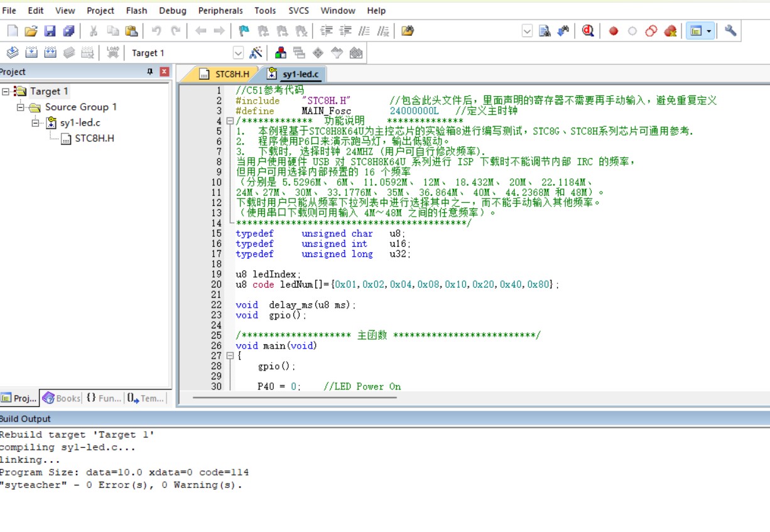The height and width of the screenshot is (532, 770).
Task: Collapse the Target 1 tree node
Action: (6, 91)
